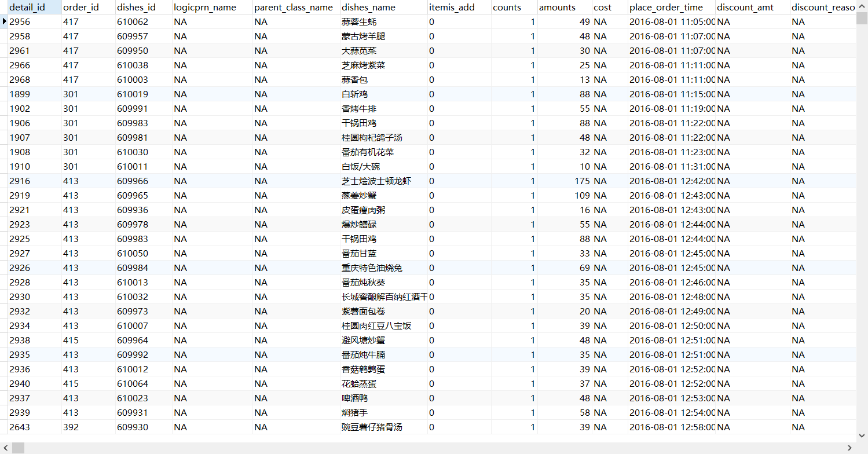Select dish name 皮蛋瘦肉粥

point(363,210)
